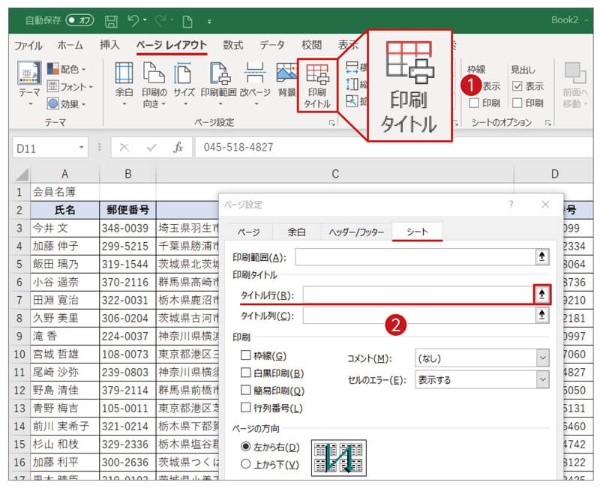Open the 余白 margins menu
Image resolution: width=600 pixels, height=488 pixels.
(x=124, y=83)
